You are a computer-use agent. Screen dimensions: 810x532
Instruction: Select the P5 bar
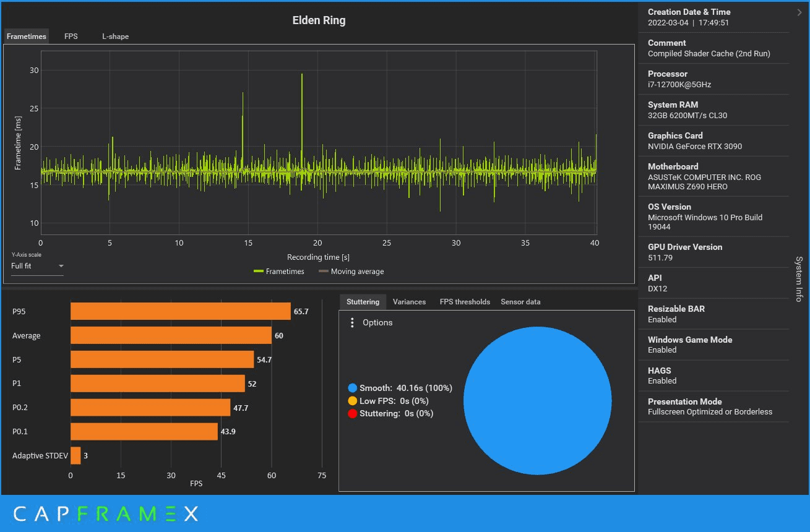tap(162, 359)
